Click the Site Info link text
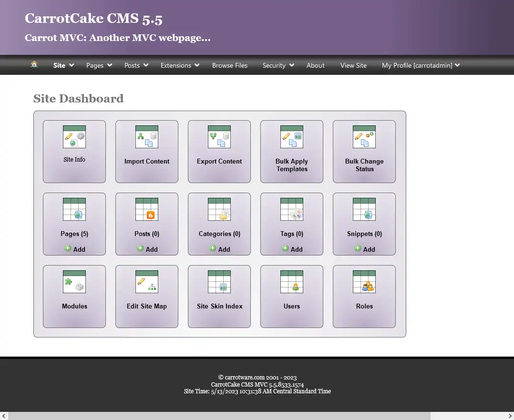514x420 pixels. [74, 159]
